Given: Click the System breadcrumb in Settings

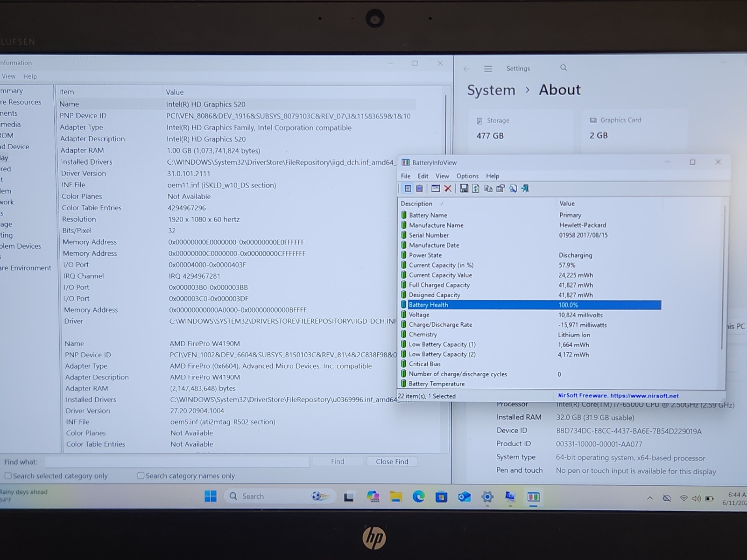Looking at the screenshot, I should point(491,90).
